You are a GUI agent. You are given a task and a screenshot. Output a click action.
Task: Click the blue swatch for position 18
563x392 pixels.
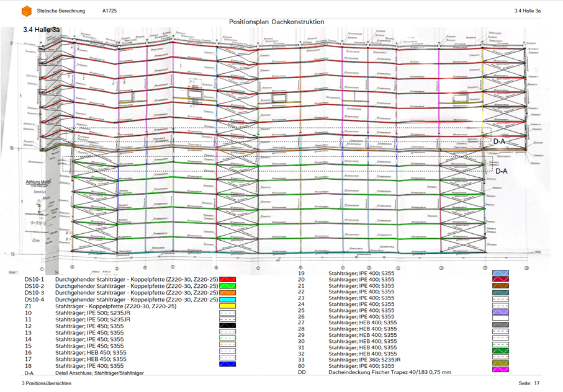click(228, 366)
